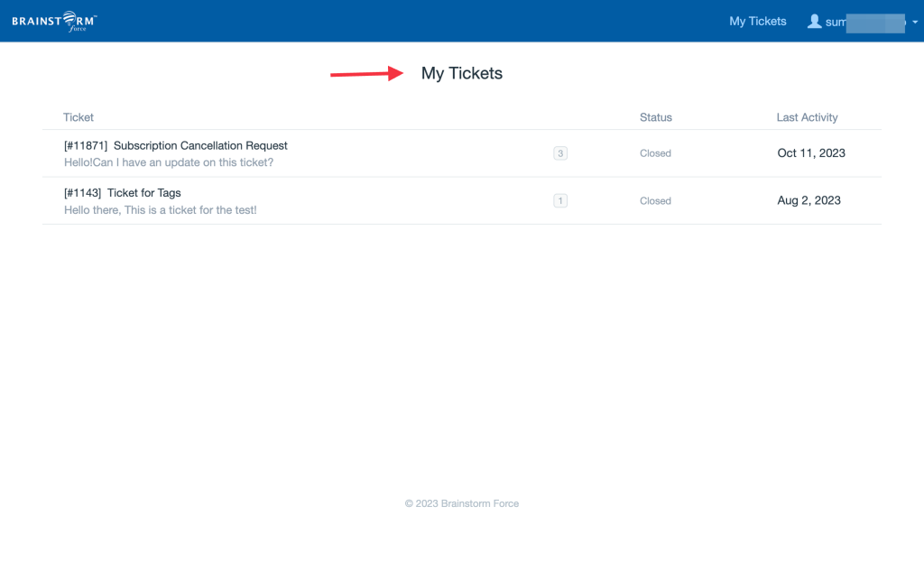Click the Oct 11, 2023 activity date
The image size is (924, 571).
click(x=811, y=153)
